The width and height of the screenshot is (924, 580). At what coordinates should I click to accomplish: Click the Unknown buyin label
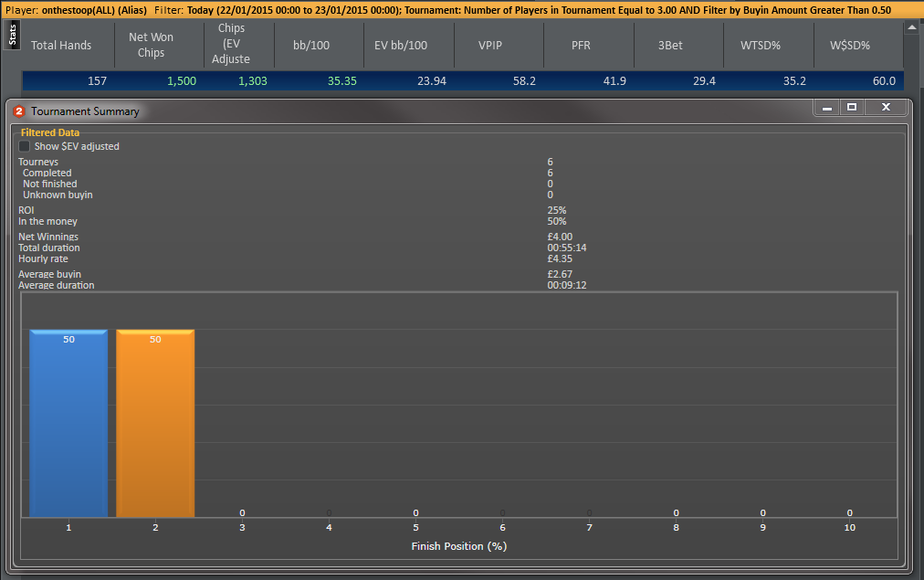[58, 195]
